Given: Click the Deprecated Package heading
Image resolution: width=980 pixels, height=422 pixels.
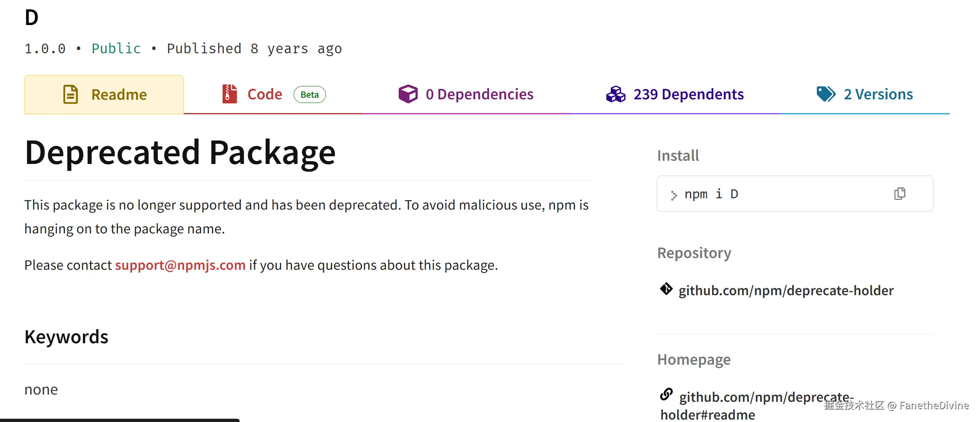Looking at the screenshot, I should pyautogui.click(x=180, y=153).
